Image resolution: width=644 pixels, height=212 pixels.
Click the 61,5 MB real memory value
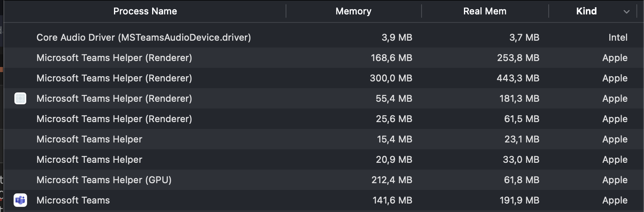[x=522, y=119]
